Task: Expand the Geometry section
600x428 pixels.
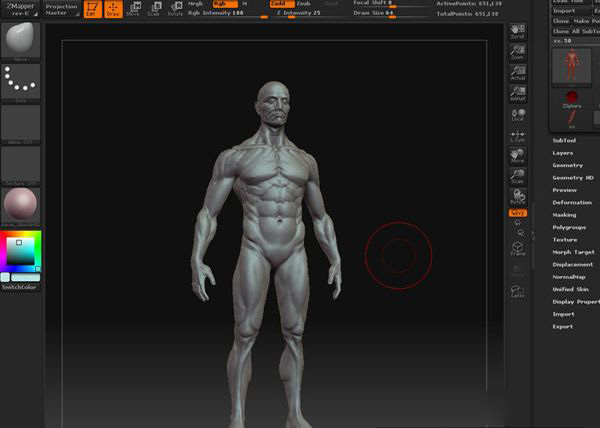Action: [x=567, y=165]
